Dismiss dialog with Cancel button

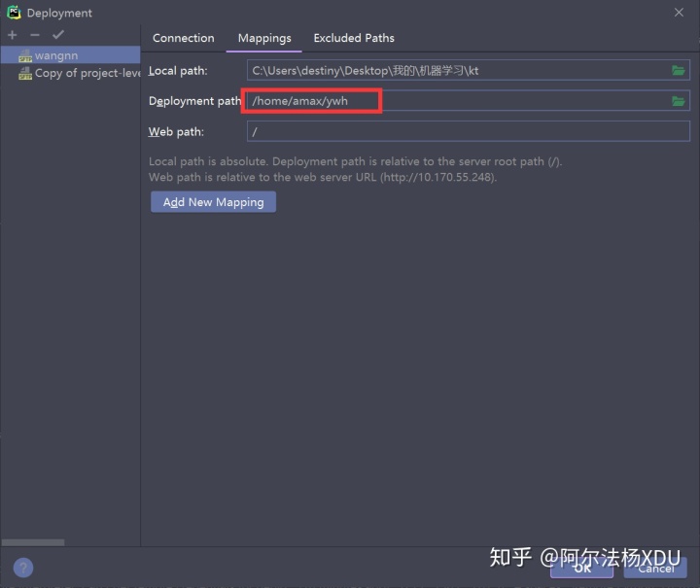click(655, 568)
